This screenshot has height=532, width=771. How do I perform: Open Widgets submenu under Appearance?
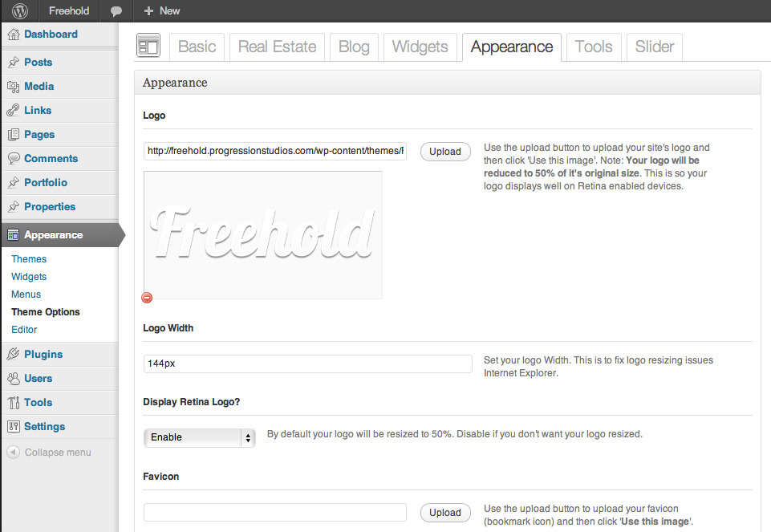pos(29,277)
